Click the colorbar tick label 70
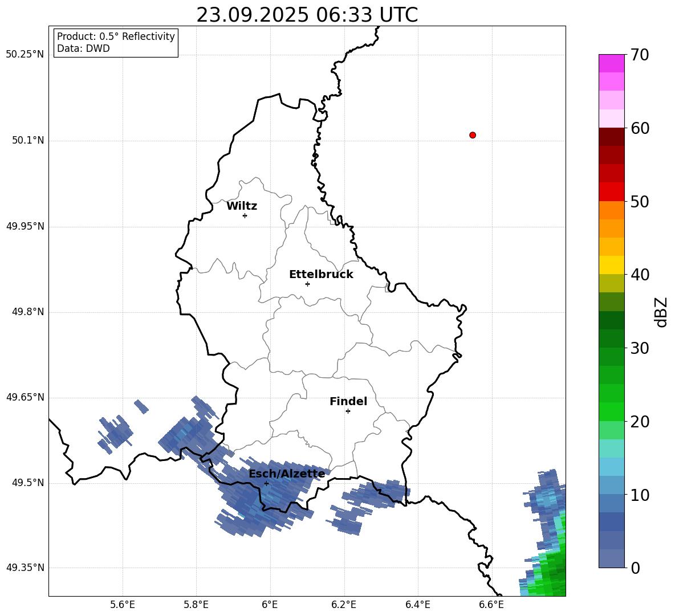This screenshot has width=675, height=616. [640, 55]
